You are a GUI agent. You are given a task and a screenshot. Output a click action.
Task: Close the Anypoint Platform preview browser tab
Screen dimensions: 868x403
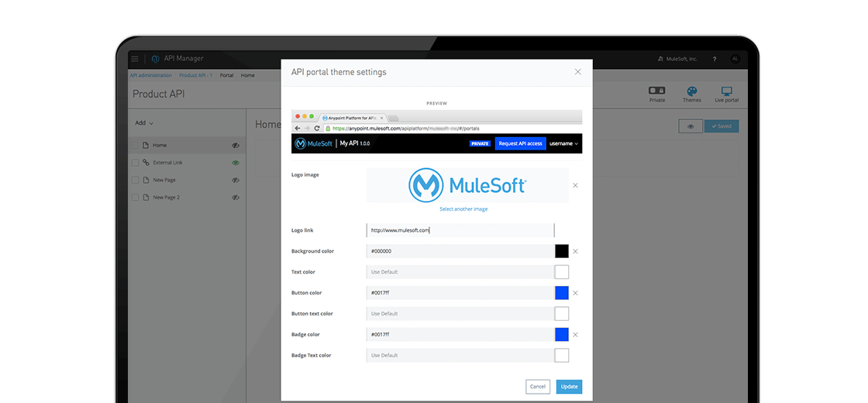pos(381,118)
